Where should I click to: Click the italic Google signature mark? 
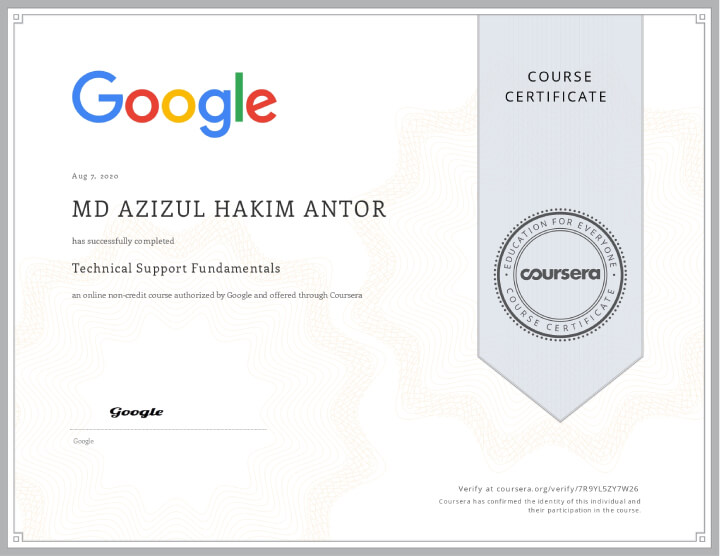[136, 412]
